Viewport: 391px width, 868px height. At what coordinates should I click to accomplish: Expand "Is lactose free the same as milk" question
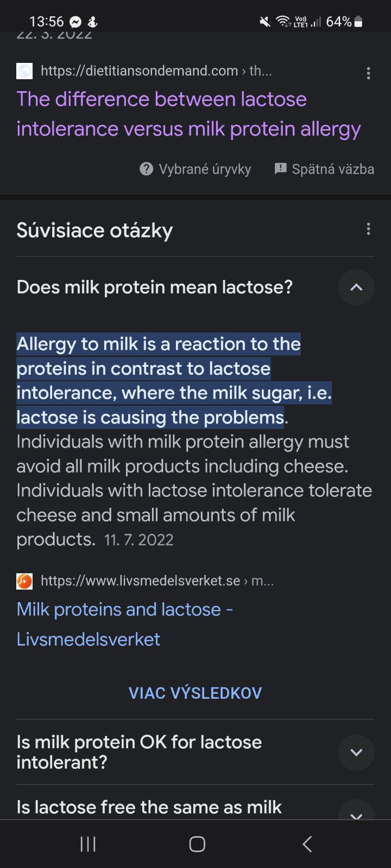(x=356, y=811)
